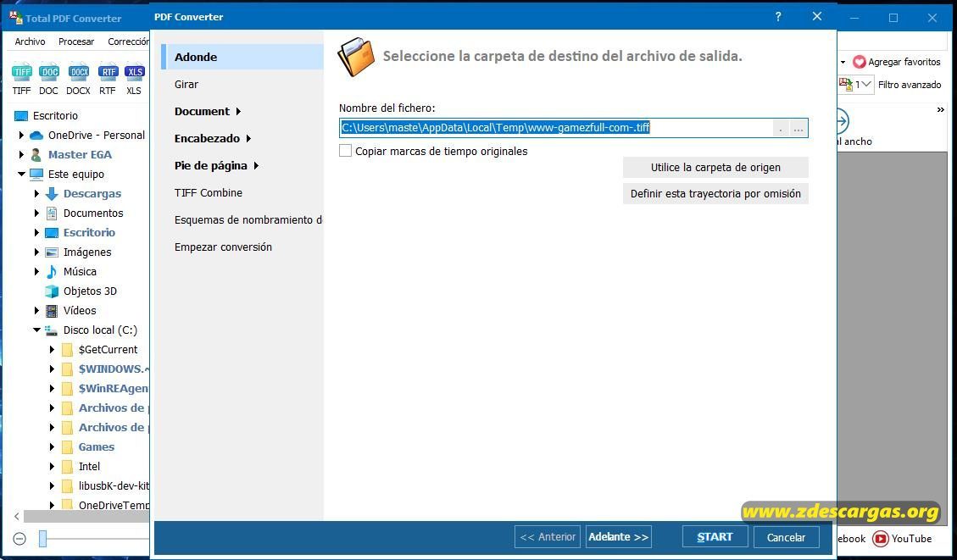The image size is (957, 560).
Task: Click the page count icon beside Filtro avanzado
Action: point(845,84)
